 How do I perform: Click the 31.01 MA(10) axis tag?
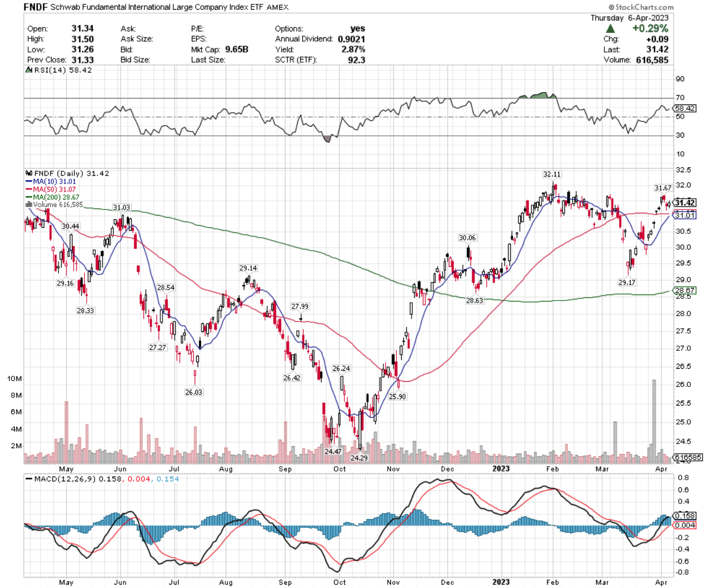(x=685, y=215)
